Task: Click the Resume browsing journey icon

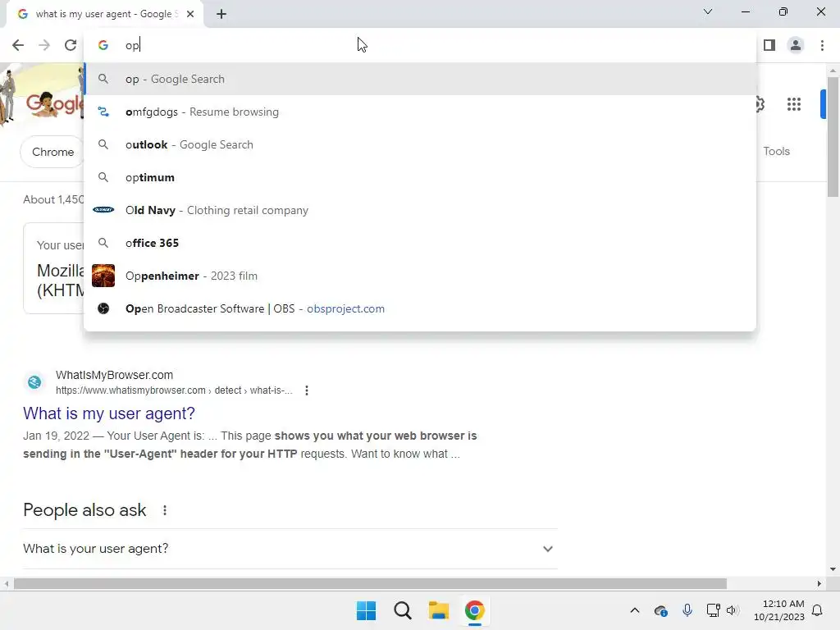Action: (x=103, y=112)
